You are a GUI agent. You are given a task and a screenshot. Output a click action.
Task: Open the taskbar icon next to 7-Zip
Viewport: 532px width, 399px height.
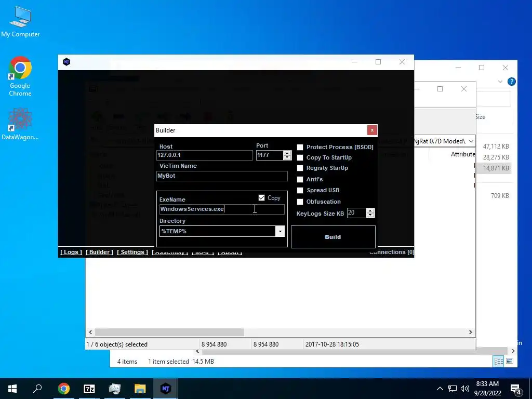tap(115, 389)
